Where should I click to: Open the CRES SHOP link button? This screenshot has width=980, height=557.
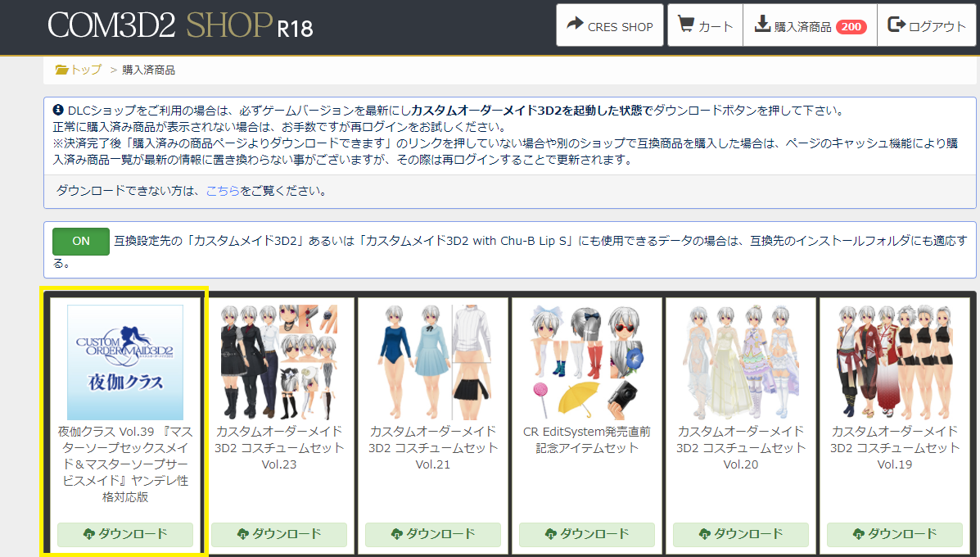click(x=609, y=25)
